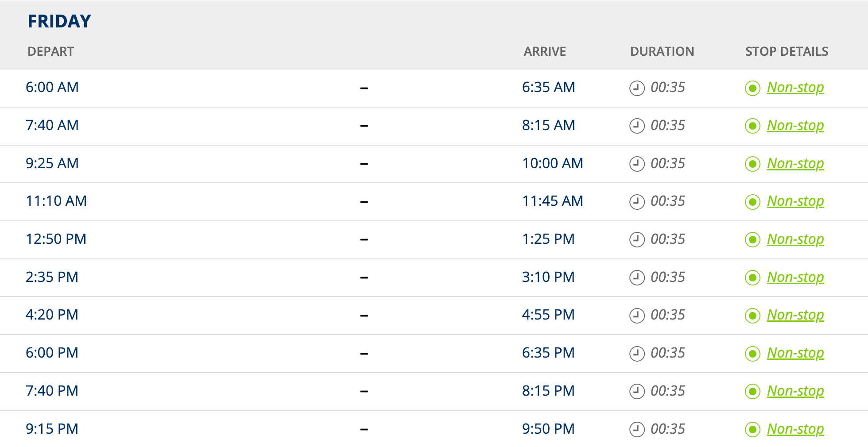Open Non-stop link on the 2:35 PM row
The image size is (868, 447).
click(795, 277)
